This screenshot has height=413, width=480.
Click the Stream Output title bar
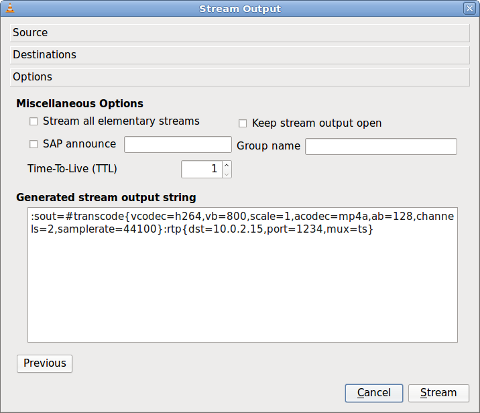tap(240, 9)
